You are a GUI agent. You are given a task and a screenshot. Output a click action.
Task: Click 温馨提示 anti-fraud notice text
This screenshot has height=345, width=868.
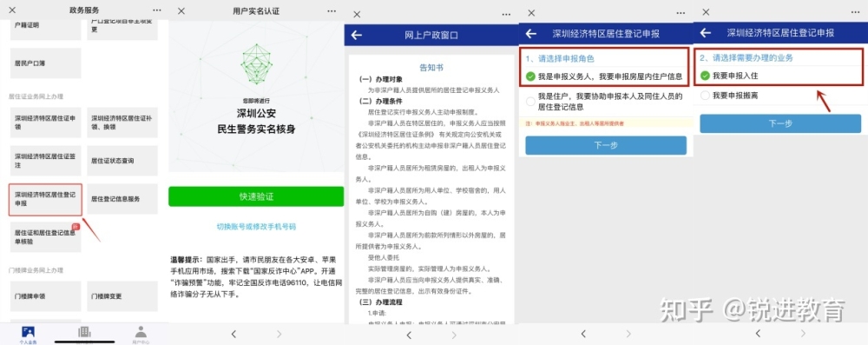pos(256,277)
